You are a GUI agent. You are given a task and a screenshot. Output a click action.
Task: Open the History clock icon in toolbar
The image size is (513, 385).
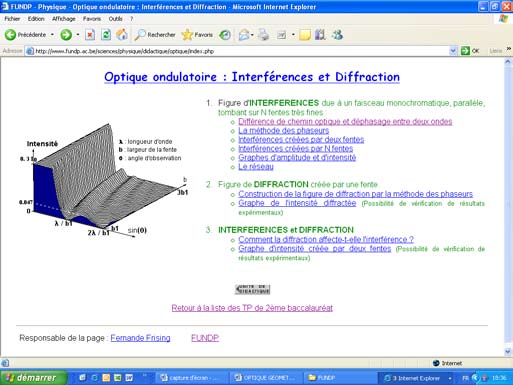point(225,35)
